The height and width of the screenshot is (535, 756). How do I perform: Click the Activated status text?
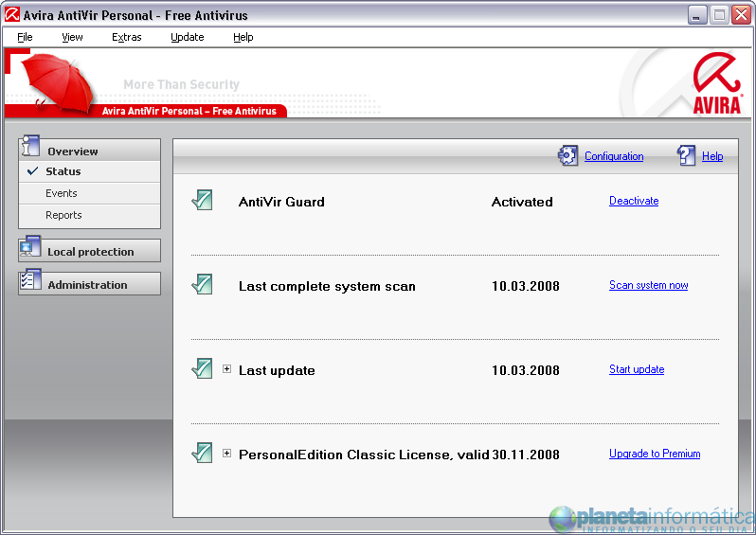(x=522, y=202)
